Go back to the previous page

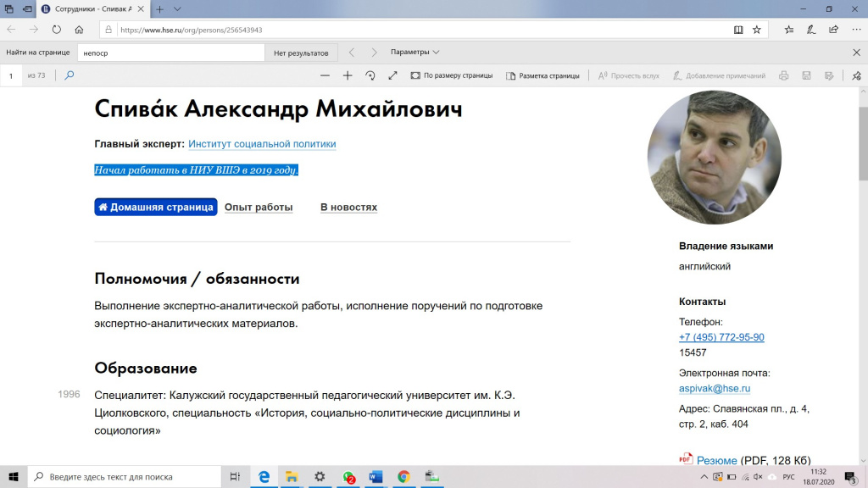[11, 30]
